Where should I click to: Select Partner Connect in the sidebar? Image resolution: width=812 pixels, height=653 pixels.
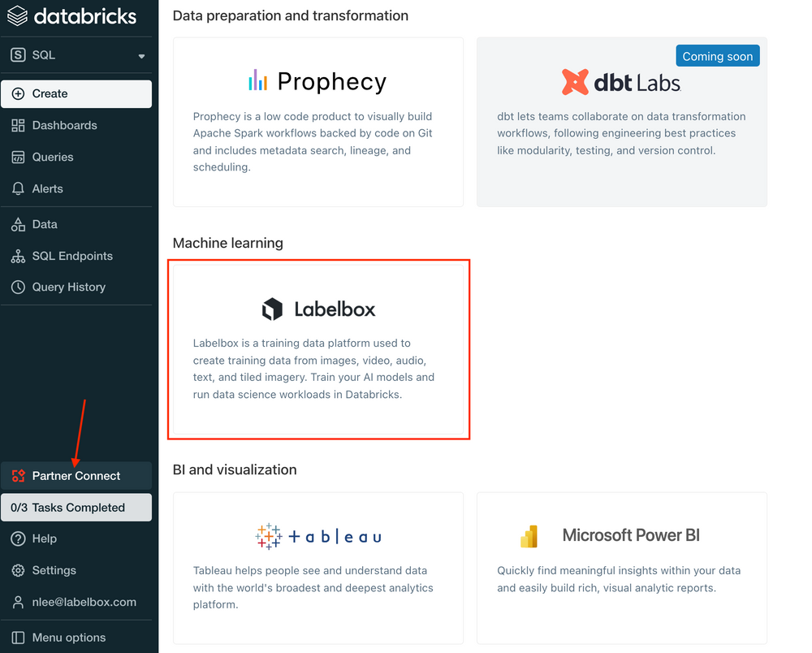tap(77, 476)
